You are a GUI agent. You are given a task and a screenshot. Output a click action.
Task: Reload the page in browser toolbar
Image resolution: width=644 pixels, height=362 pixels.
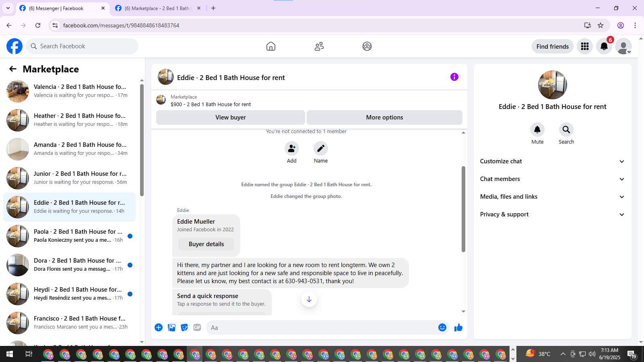[x=38, y=25]
